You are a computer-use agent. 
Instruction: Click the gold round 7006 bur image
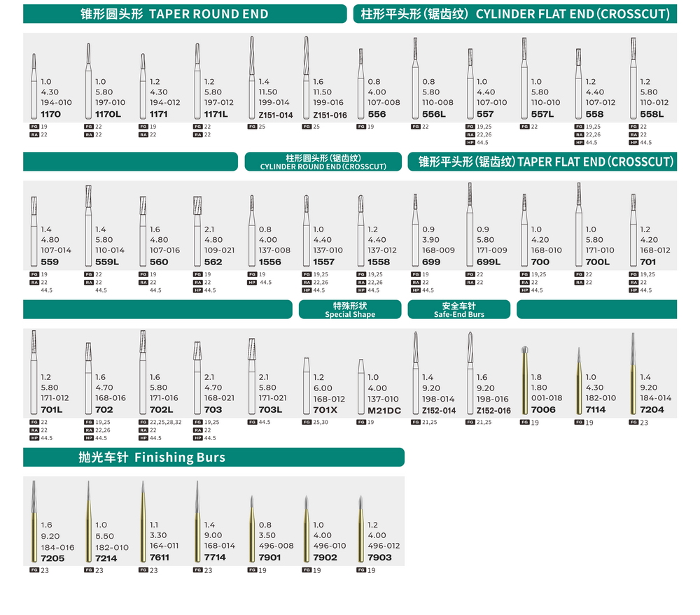pos(524,381)
